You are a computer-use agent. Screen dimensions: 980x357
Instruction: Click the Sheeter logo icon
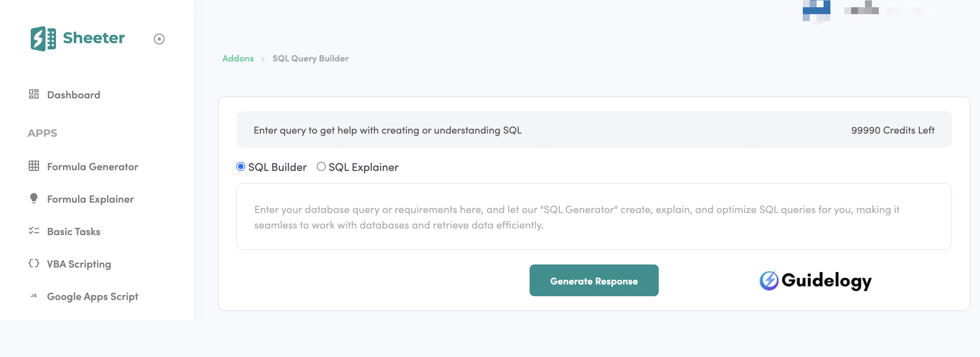click(43, 38)
